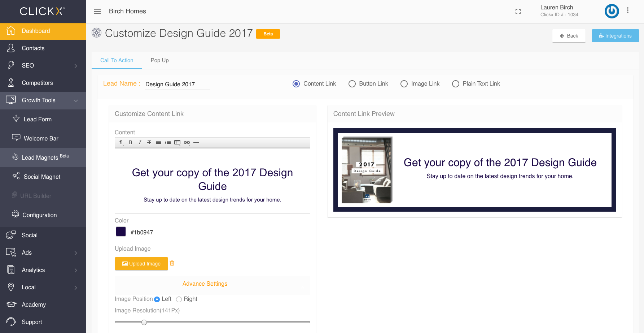Switch to the Pop Up tab
This screenshot has width=644, height=333.
[x=159, y=60]
